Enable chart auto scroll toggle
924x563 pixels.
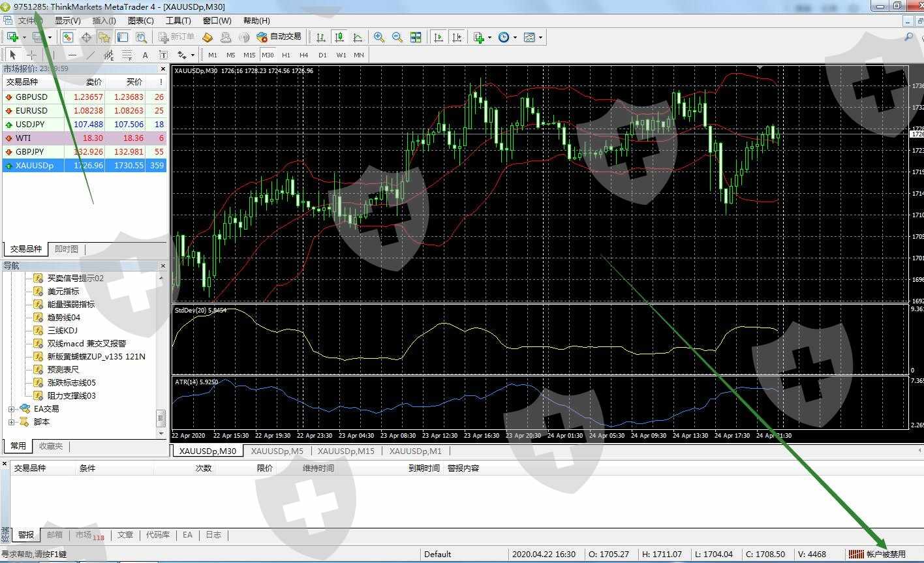click(x=439, y=37)
